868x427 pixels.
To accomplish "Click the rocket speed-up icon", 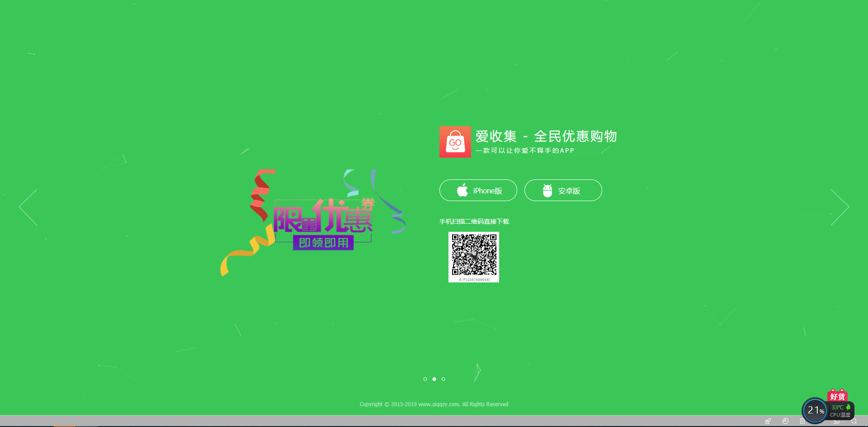I will [768, 422].
